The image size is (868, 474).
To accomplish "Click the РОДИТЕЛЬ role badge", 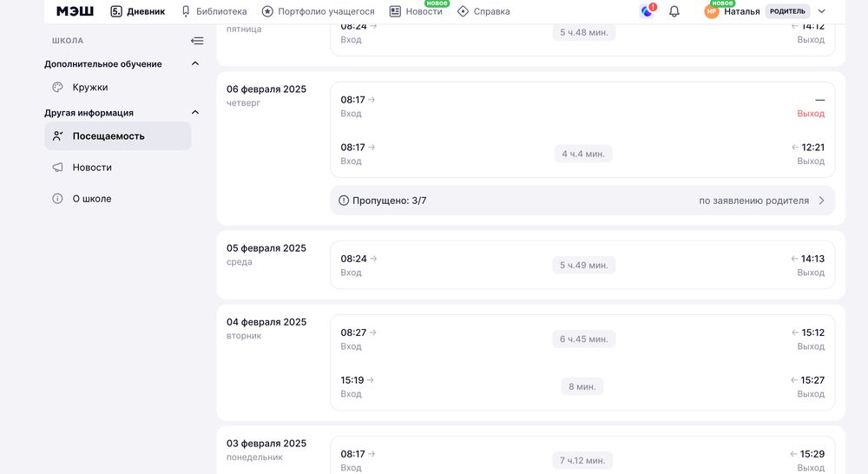I will [x=787, y=11].
